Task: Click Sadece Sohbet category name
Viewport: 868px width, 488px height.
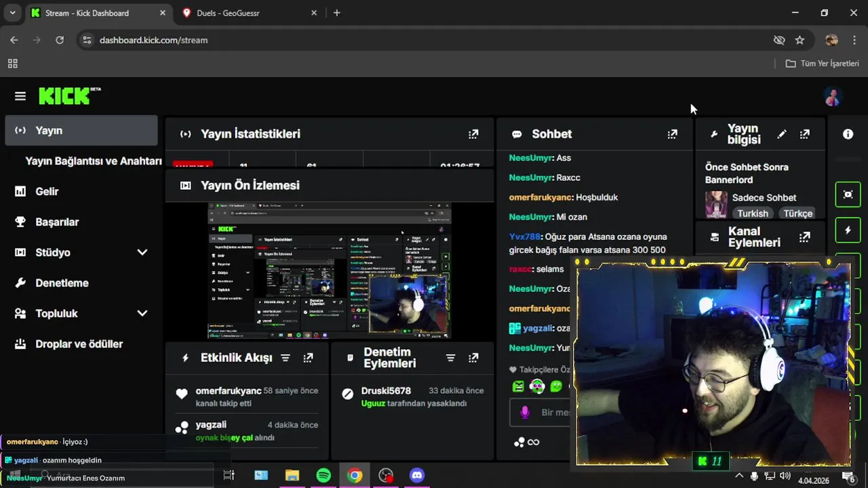Action: 764,198
